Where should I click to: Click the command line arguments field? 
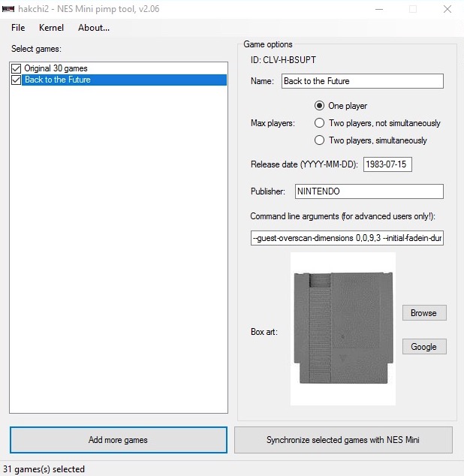(347, 238)
